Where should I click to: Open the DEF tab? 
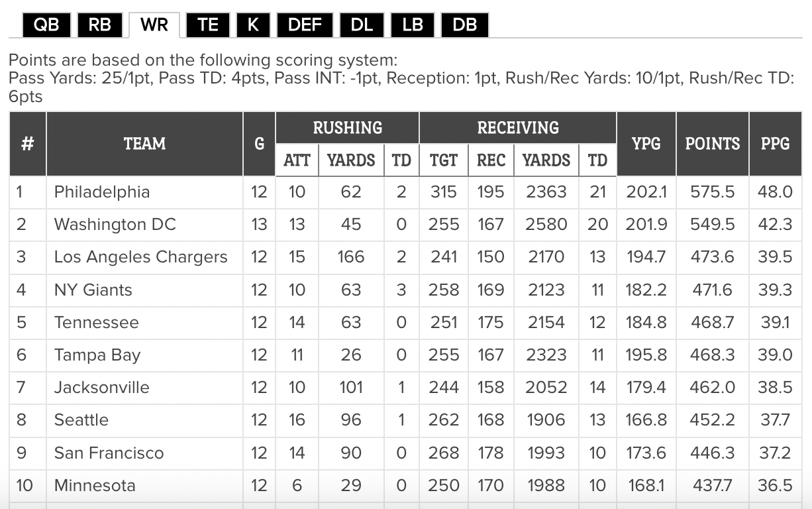pos(305,25)
